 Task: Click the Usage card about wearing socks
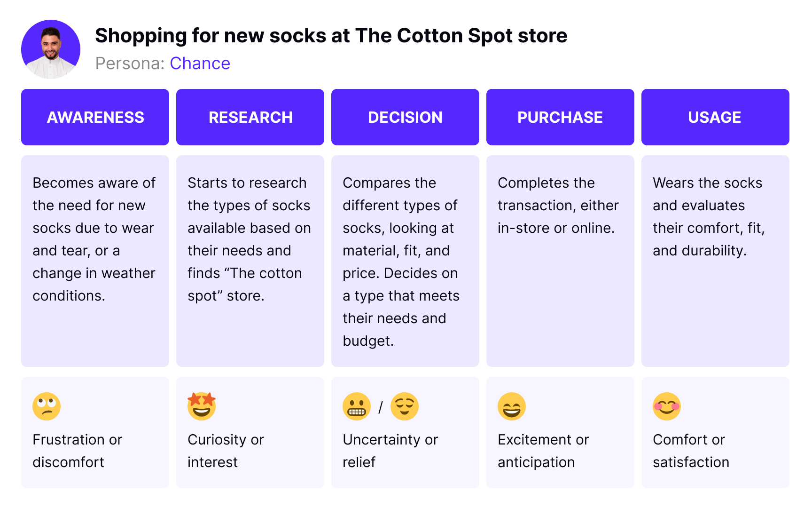click(x=715, y=261)
